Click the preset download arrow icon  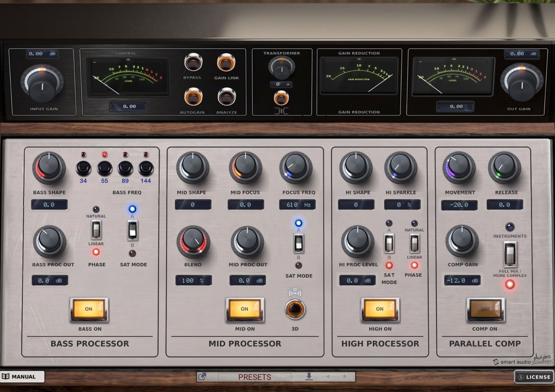click(309, 376)
